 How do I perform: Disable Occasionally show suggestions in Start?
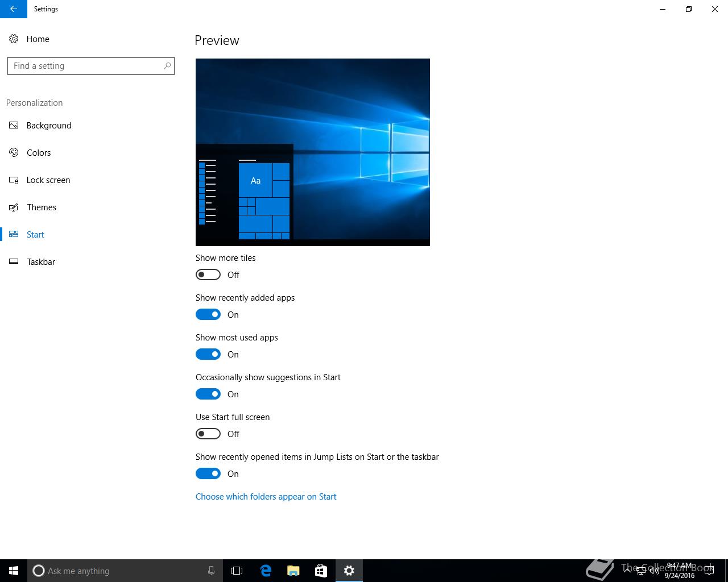coord(208,394)
